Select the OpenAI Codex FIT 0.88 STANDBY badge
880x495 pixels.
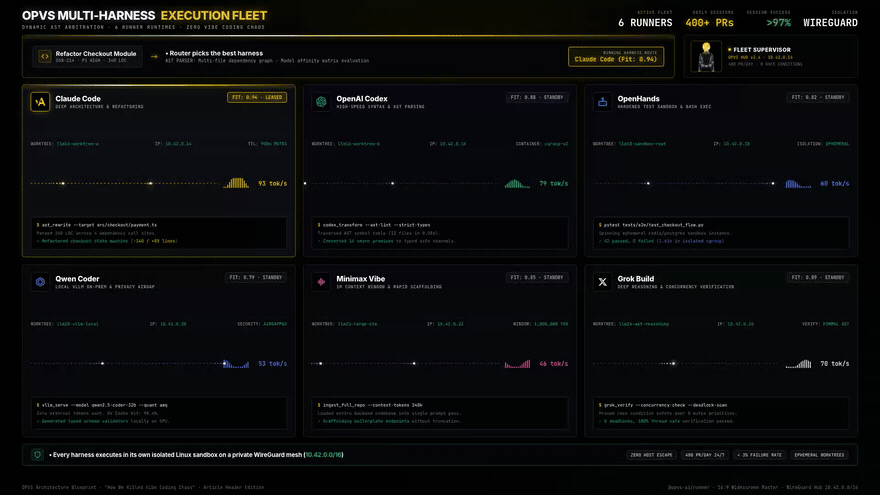pos(537,97)
